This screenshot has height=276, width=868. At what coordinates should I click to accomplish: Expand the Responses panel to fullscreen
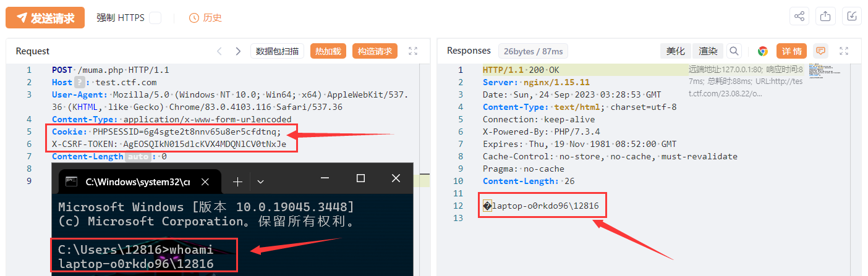844,51
